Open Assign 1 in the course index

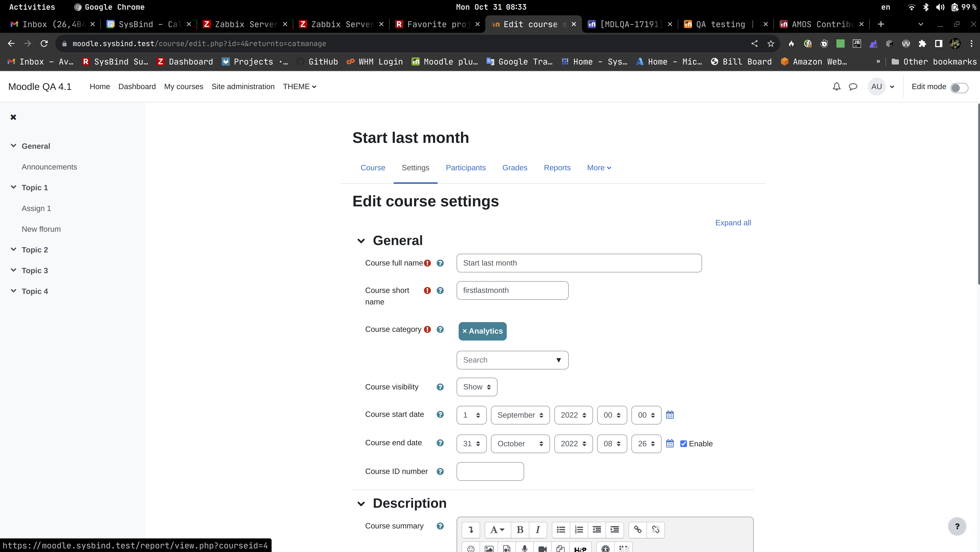coord(36,208)
